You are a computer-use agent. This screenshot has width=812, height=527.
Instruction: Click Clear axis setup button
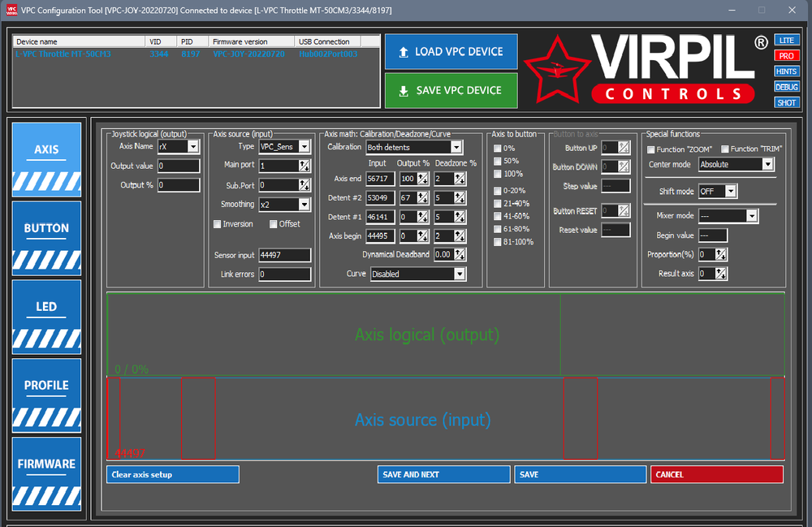point(173,475)
